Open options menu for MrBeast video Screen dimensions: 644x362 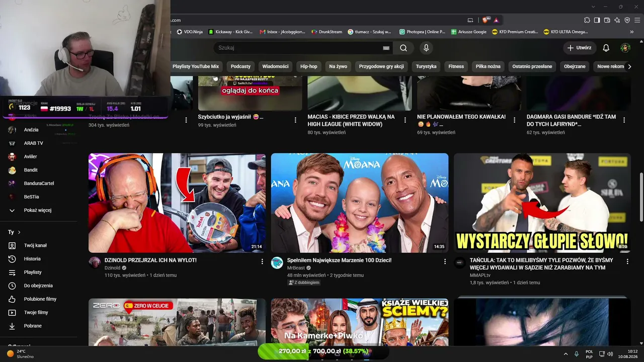(445, 261)
